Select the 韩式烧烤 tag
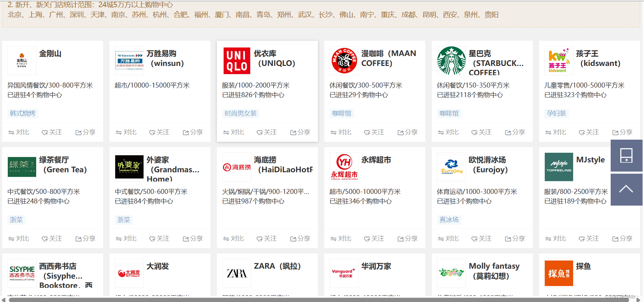This screenshot has width=644, height=302. (23, 113)
